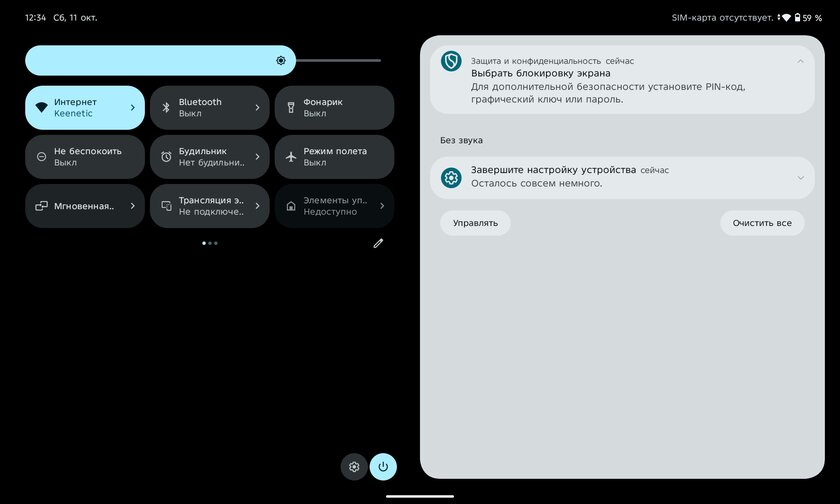Collapse the screen lock notification chevron

[x=800, y=61]
